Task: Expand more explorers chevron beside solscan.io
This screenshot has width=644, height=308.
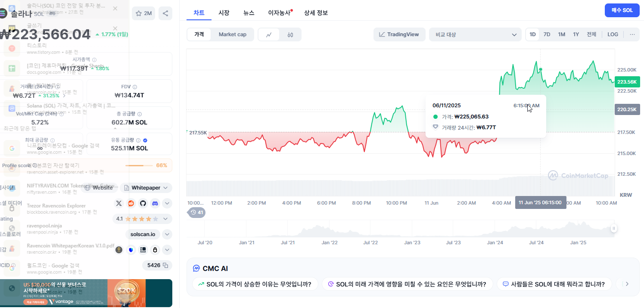Action: click(167, 234)
